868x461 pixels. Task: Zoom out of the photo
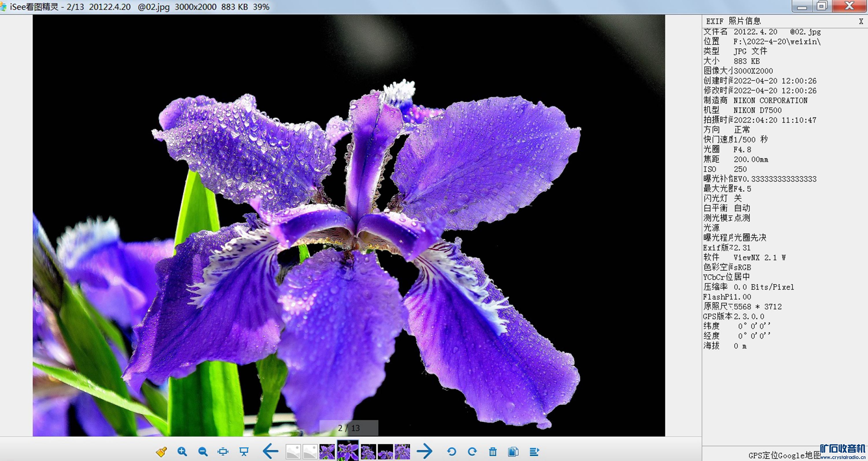click(x=203, y=451)
